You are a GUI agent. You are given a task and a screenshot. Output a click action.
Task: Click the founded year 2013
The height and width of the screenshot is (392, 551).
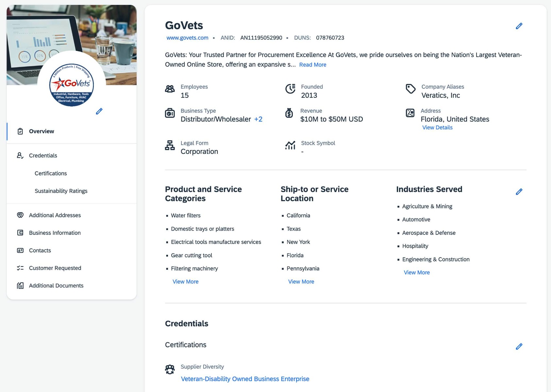click(309, 95)
